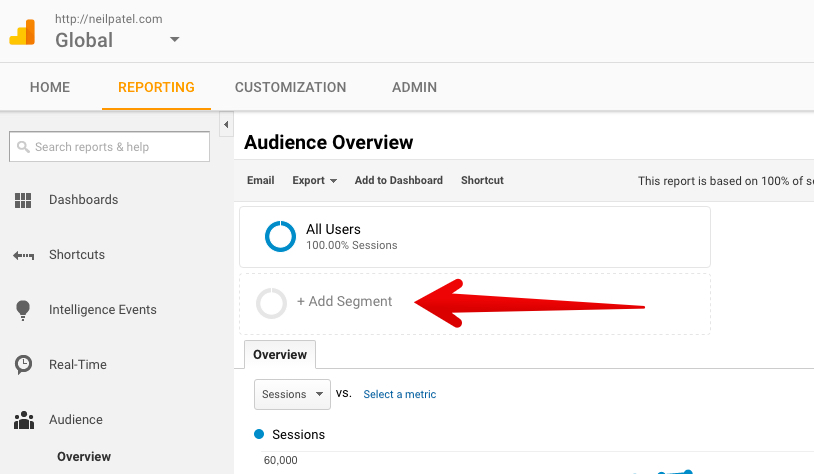Click the blue Sessions legend dot
The image size is (814, 474).
(x=259, y=434)
